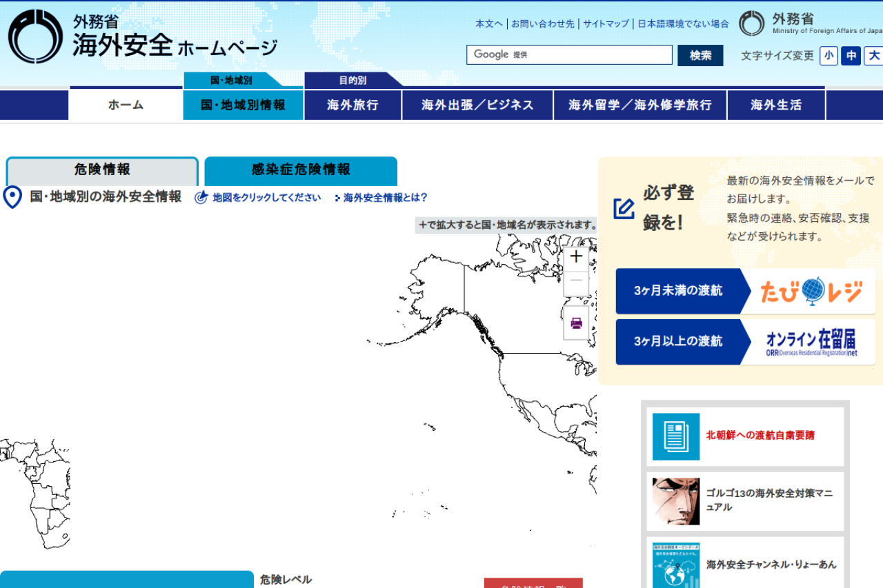Click the 検索 search button
883x588 pixels.
(x=700, y=55)
